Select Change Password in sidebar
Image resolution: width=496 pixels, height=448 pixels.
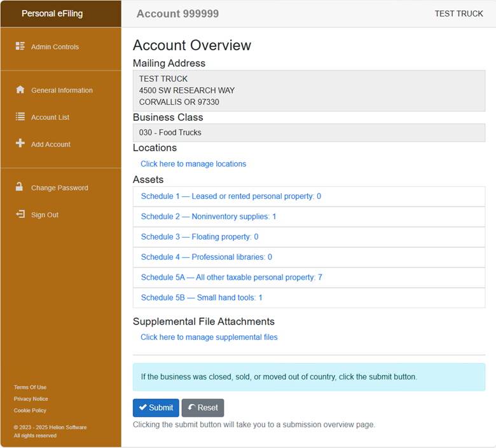[59, 188]
